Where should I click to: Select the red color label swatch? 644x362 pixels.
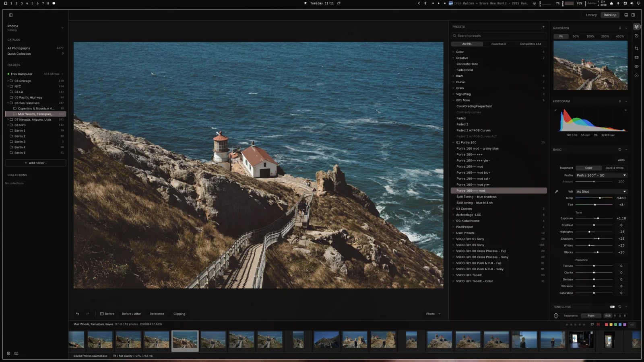(x=606, y=325)
